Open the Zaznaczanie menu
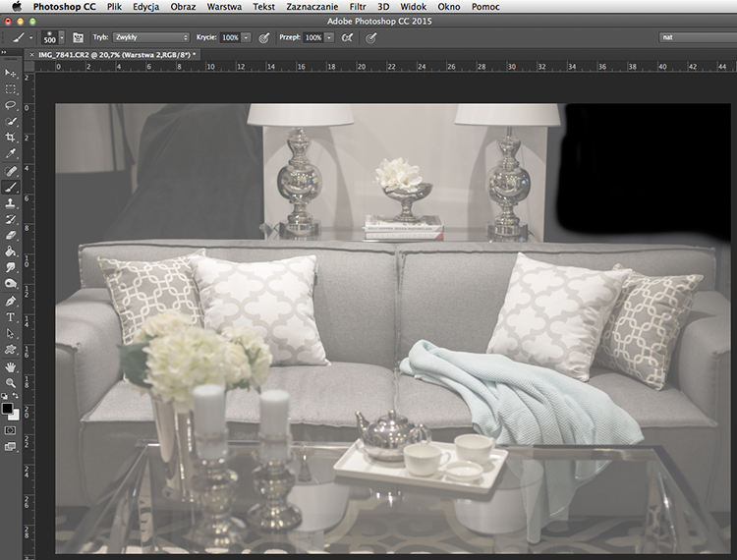This screenshot has width=737, height=560. 312,7
